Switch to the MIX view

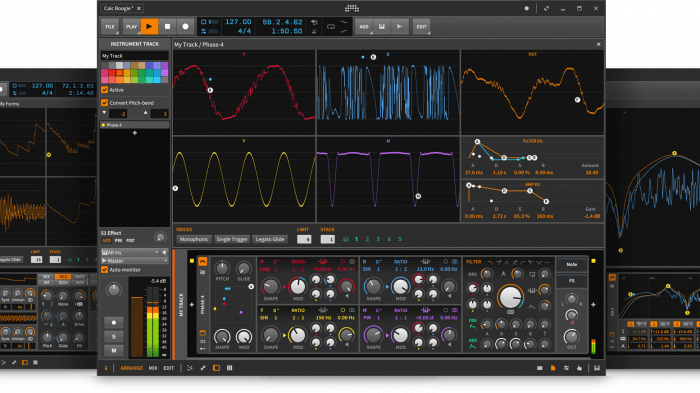coord(153,368)
